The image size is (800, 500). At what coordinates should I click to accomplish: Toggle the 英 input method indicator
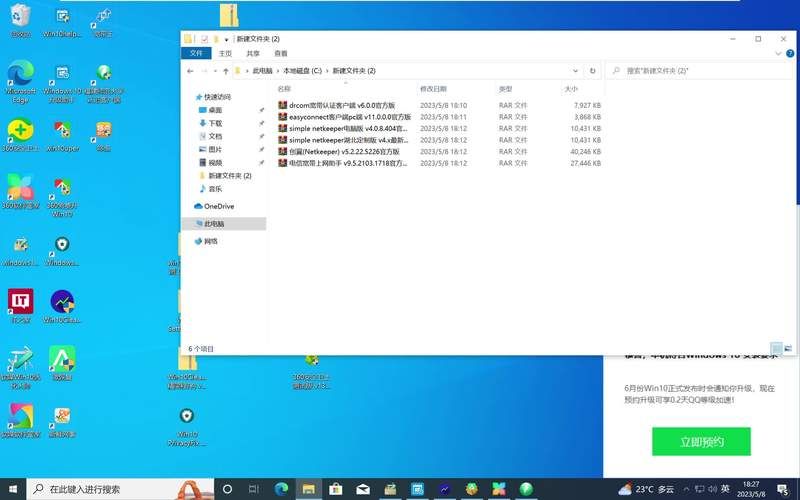tap(725, 489)
